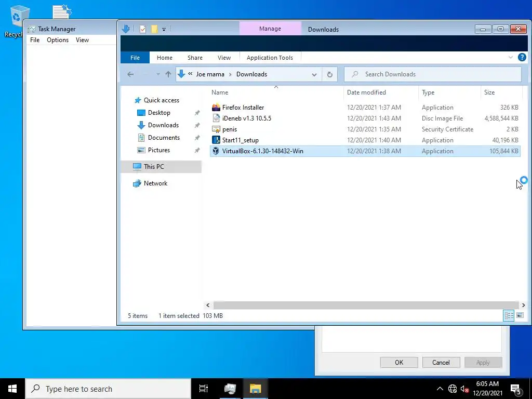Open Task Manager View menu

[82, 40]
